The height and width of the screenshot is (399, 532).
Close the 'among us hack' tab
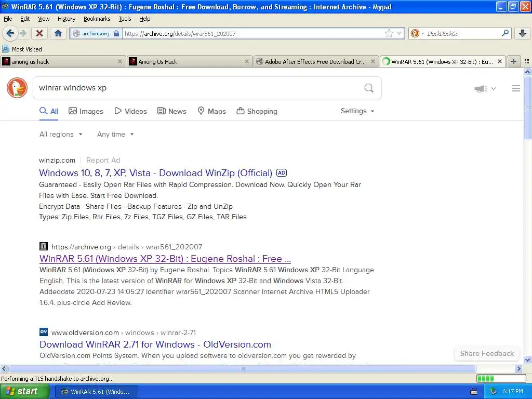tap(120, 61)
